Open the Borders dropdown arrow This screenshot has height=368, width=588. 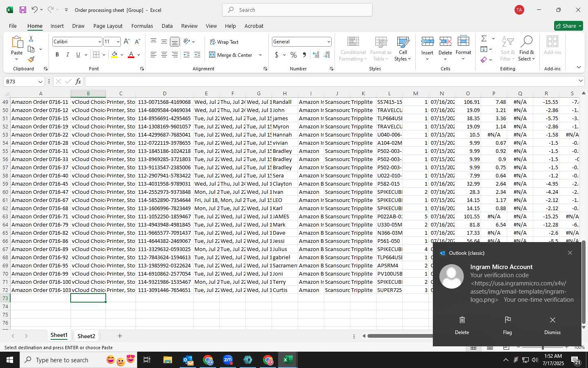point(104,55)
